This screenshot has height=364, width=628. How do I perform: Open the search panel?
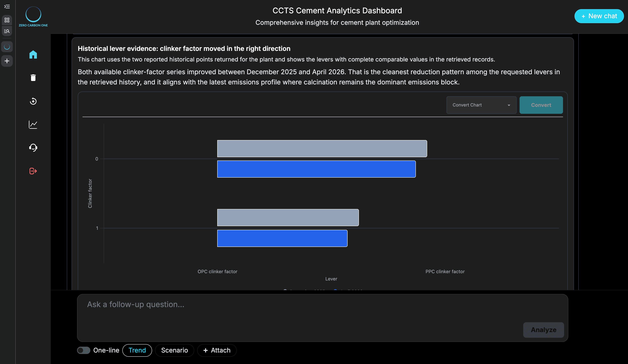7,31
